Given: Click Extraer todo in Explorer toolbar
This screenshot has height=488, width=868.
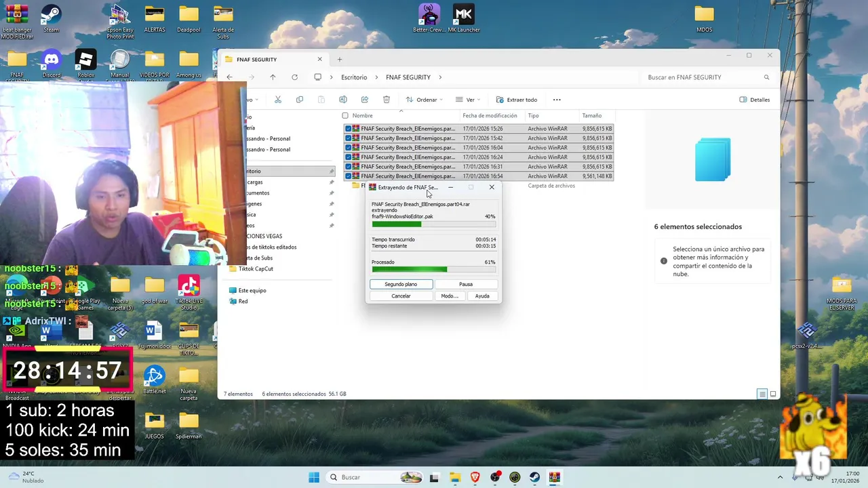Looking at the screenshot, I should tap(517, 100).
